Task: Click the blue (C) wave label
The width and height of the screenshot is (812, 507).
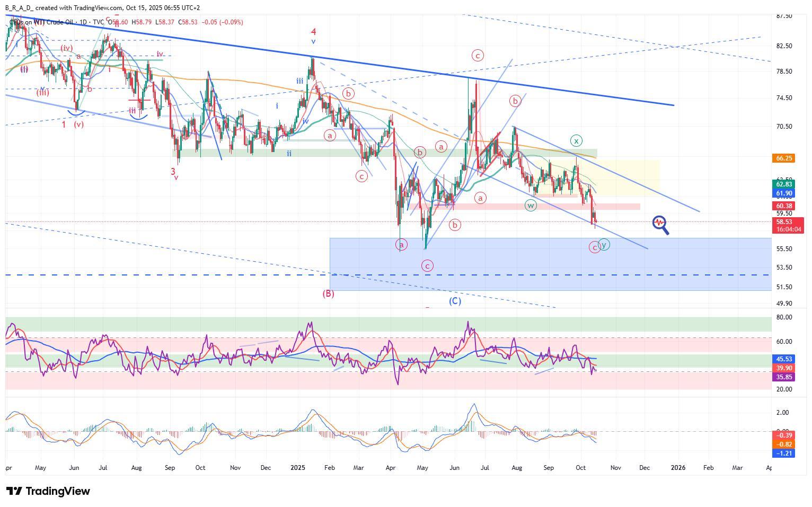Action: click(x=455, y=301)
